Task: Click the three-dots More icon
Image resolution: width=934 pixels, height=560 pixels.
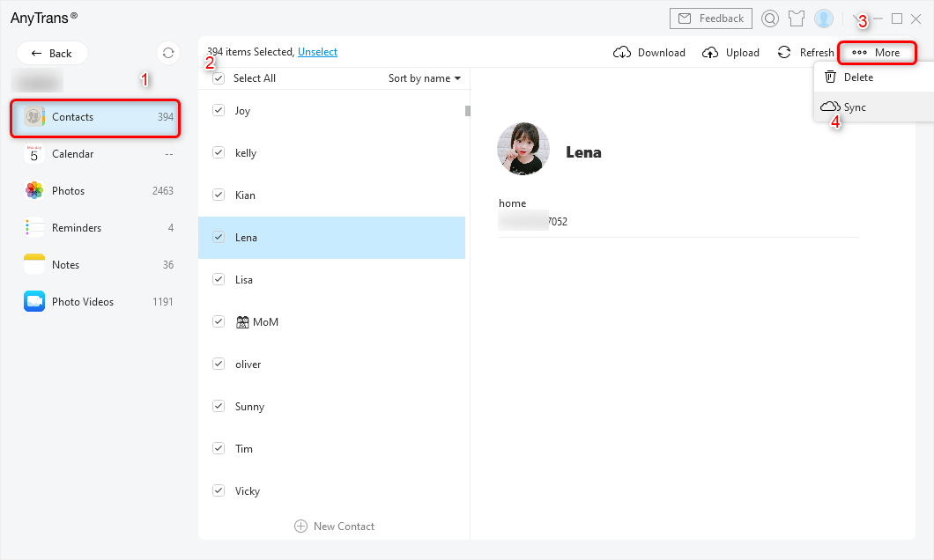Action: pos(859,52)
